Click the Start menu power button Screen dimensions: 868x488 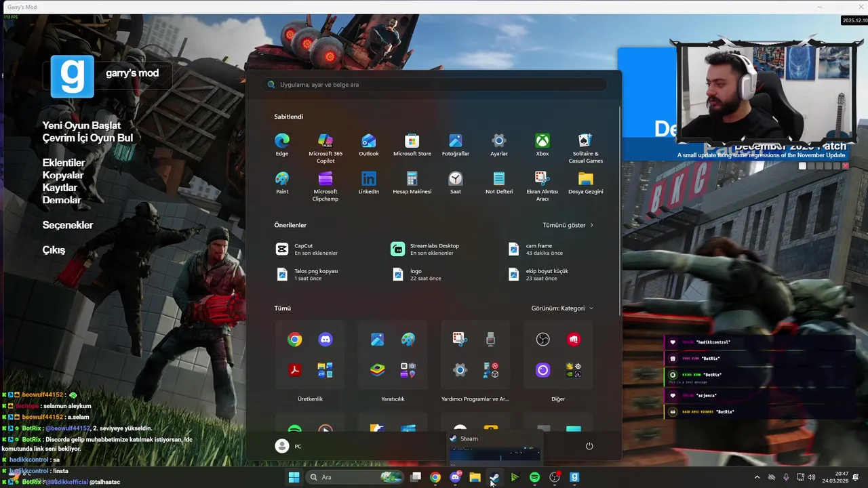coord(589,446)
